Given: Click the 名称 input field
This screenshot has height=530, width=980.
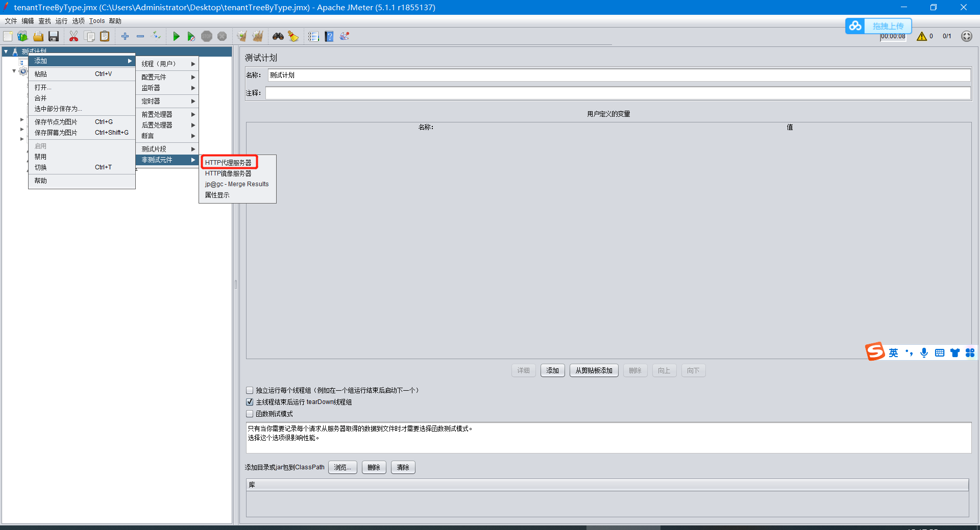Looking at the screenshot, I should [619, 75].
